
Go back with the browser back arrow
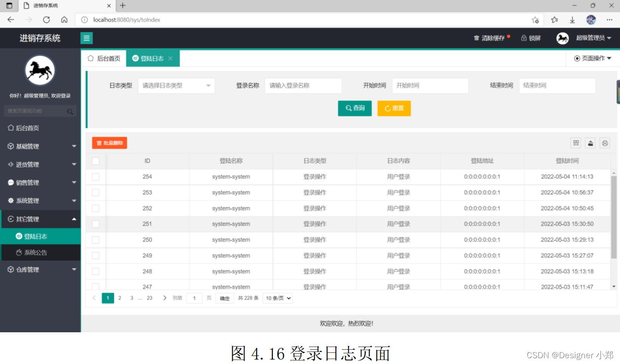[11, 20]
